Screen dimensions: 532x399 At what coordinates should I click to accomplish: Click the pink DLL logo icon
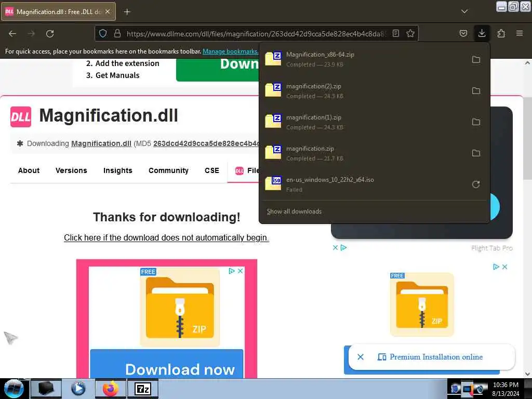21,117
